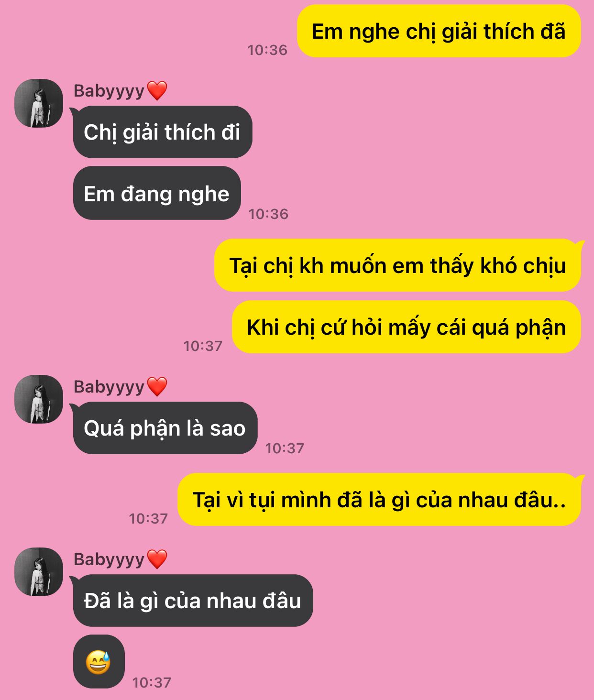Select 'Khi chị cứ hỏi mấy cái quá phận' message
This screenshot has width=594, height=700.
point(407,328)
